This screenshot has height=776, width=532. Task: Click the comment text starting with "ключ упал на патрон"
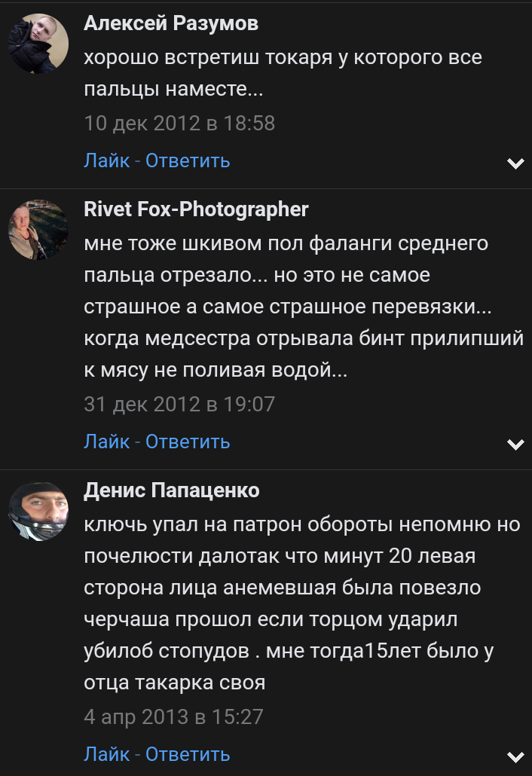[301, 603]
